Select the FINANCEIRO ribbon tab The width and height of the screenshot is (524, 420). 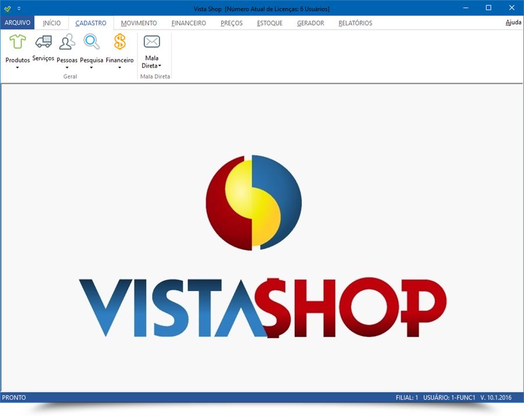tap(189, 23)
